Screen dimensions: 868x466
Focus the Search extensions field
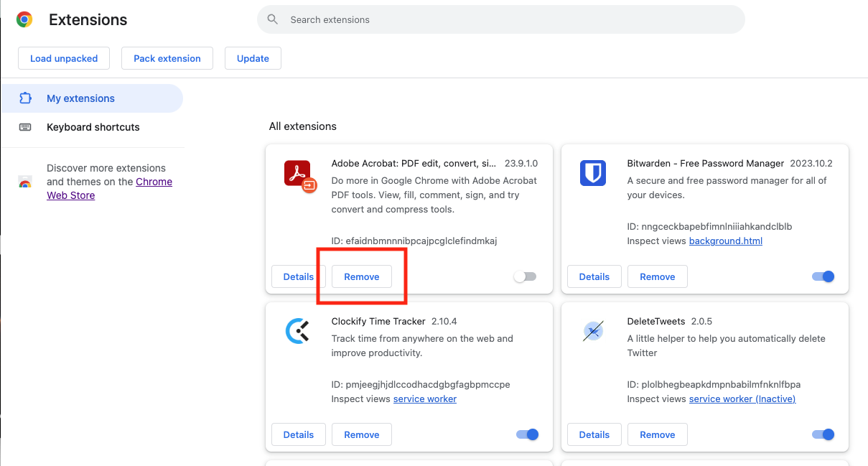pos(501,19)
